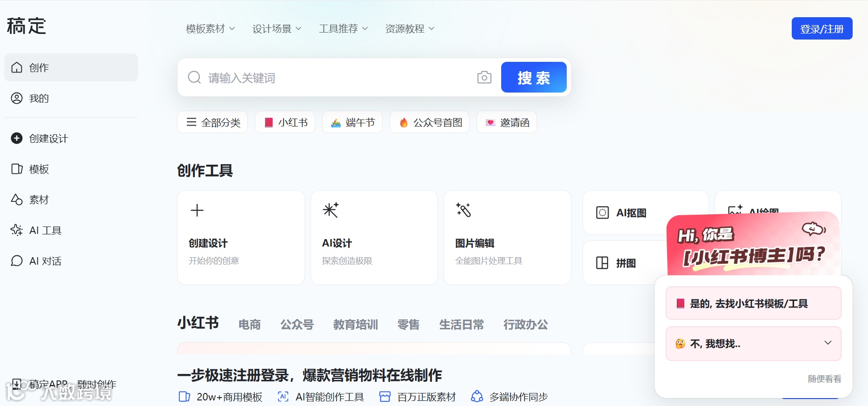This screenshot has height=406, width=868.
Task: Click the AI抠图 cutout icon
Action: pos(603,213)
